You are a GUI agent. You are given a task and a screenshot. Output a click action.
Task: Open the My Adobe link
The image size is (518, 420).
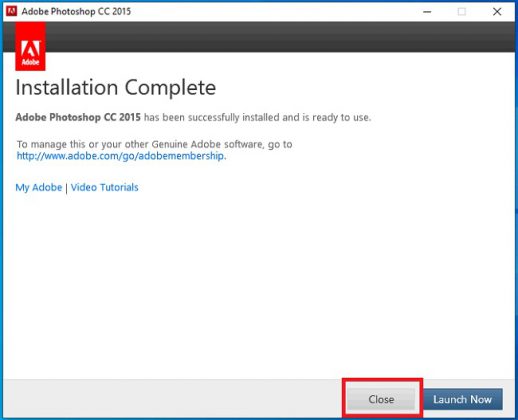tap(39, 187)
